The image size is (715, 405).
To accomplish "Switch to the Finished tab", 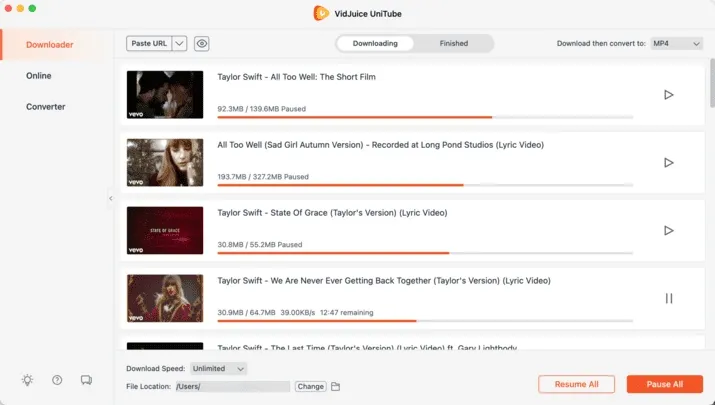I will coord(454,43).
